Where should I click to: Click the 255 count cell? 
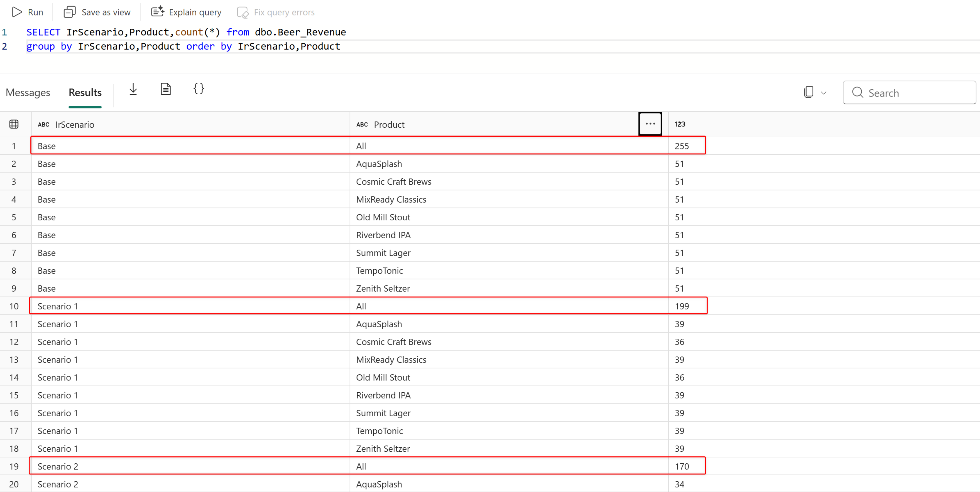tap(682, 146)
